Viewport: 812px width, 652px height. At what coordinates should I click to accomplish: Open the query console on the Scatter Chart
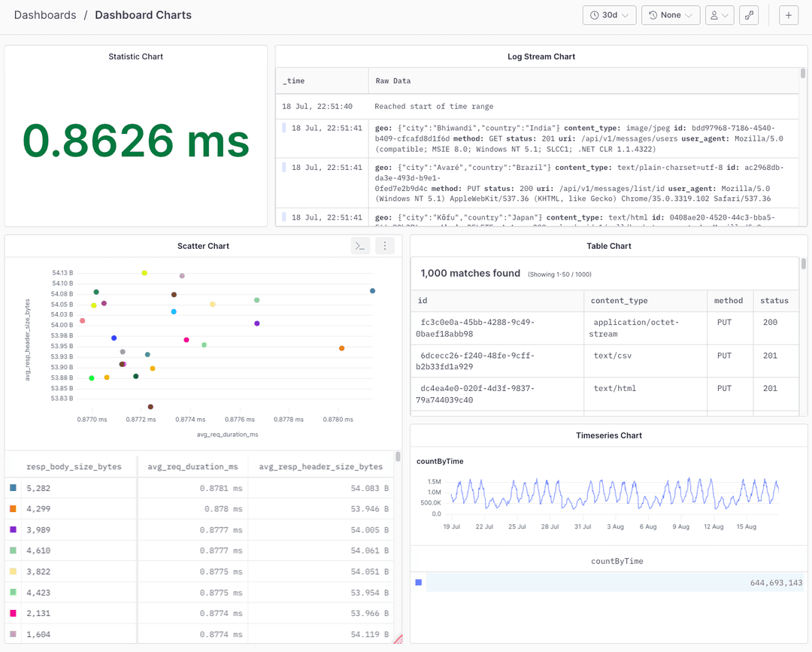click(359, 246)
